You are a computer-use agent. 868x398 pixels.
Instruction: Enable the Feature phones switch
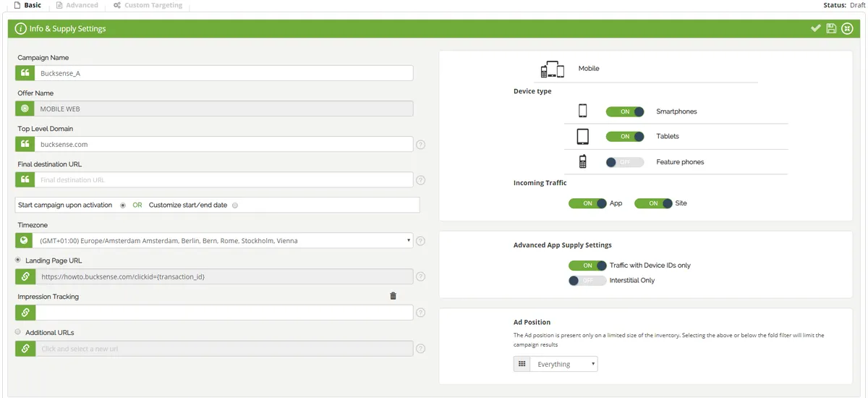coord(625,162)
